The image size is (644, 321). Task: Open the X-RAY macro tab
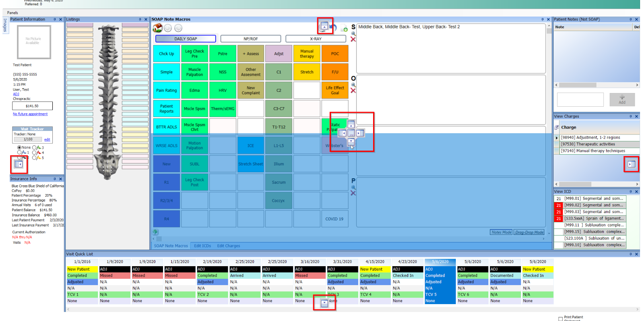pyautogui.click(x=316, y=39)
